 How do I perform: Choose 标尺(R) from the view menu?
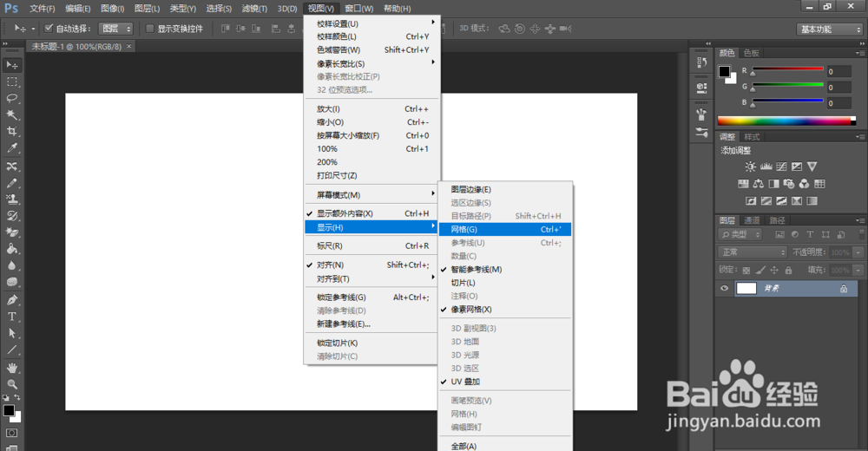pos(372,245)
